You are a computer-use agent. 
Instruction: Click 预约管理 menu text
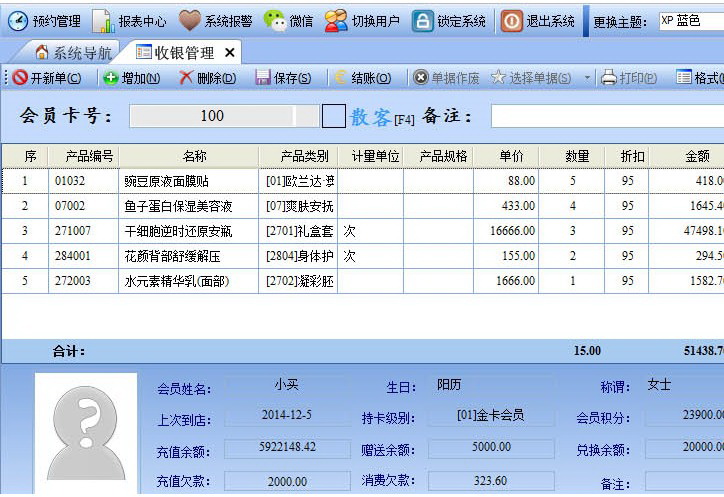[x=57, y=21]
